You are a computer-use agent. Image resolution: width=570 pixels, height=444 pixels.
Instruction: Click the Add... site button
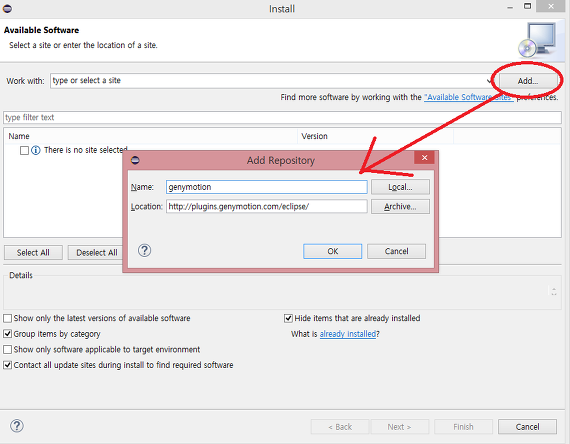(x=527, y=81)
